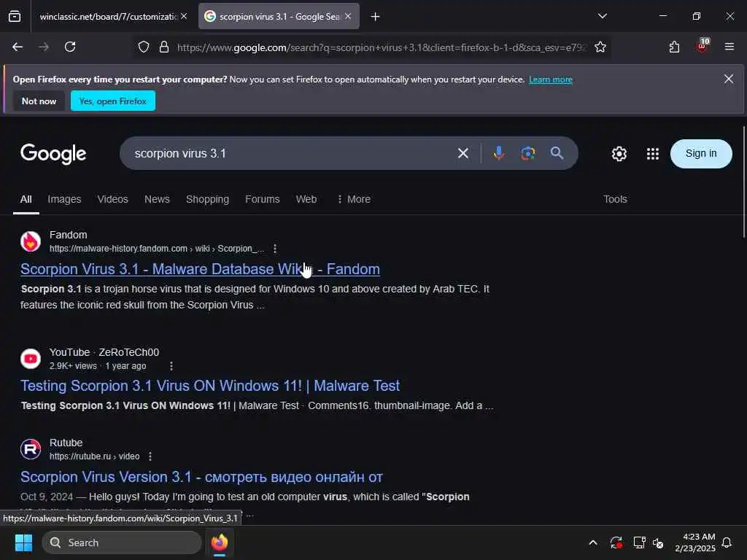This screenshot has width=747, height=560.
Task: Click the Google search text box
Action: [x=290, y=153]
